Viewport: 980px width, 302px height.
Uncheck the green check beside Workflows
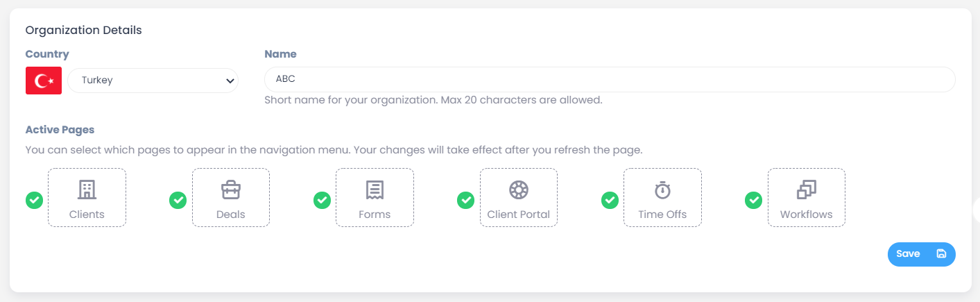(x=753, y=200)
